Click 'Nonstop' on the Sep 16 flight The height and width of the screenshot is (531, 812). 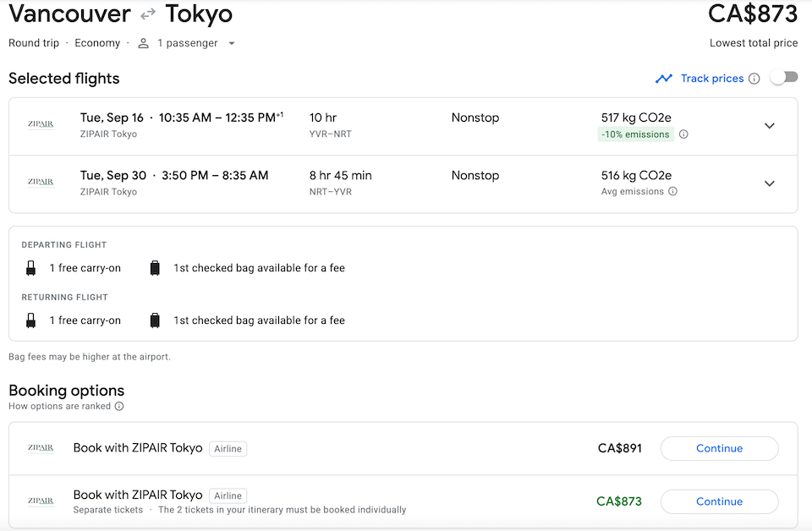coord(475,118)
